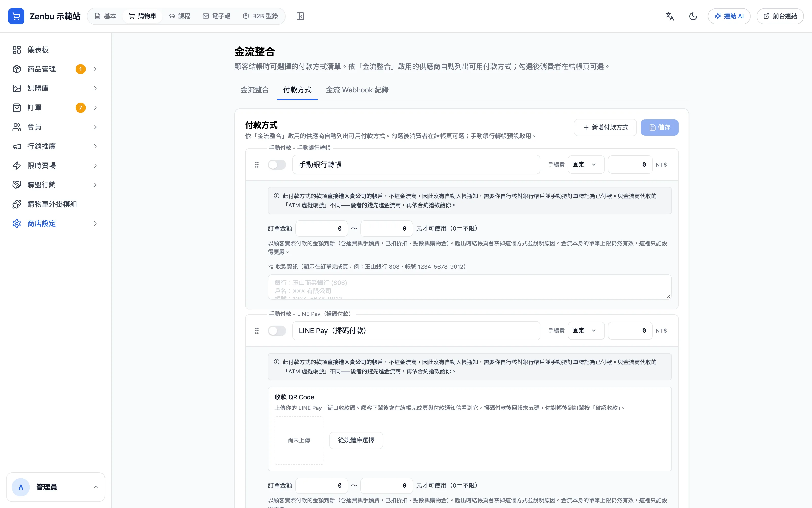Enable the 手動銀行轉帳 payment toggle
812x508 pixels.
coord(277,165)
